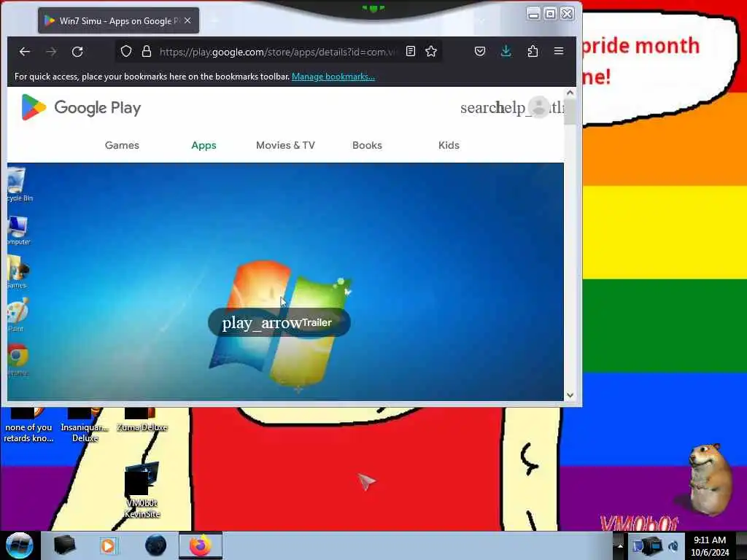Select the Insaniquarium Deluxe desktop icon

85,424
